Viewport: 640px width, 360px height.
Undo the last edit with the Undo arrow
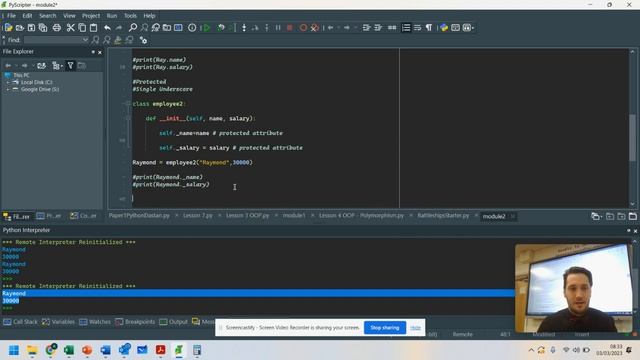107,28
